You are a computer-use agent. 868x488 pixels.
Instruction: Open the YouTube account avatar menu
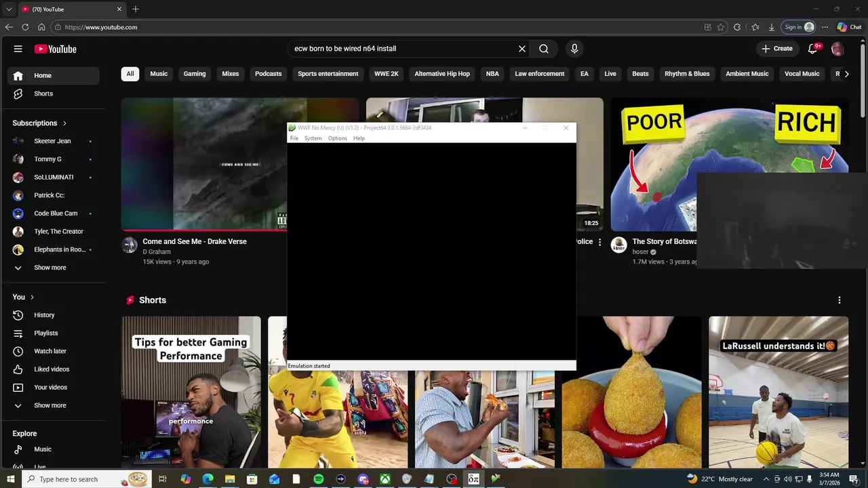click(x=837, y=49)
